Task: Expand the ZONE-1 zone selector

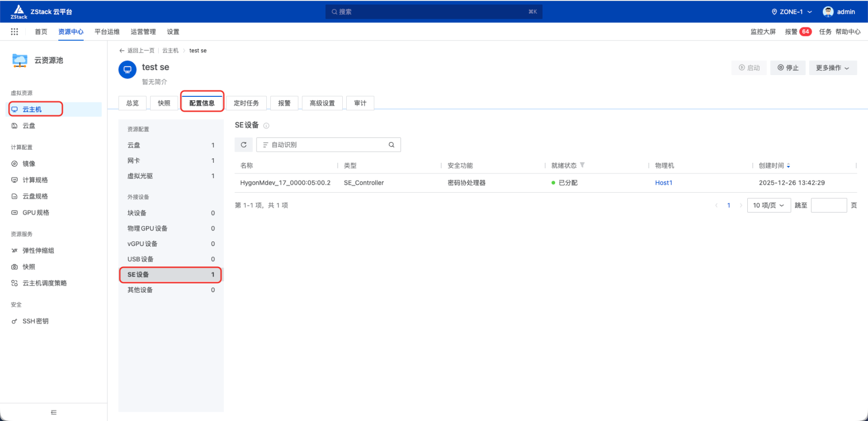Action: [791, 12]
